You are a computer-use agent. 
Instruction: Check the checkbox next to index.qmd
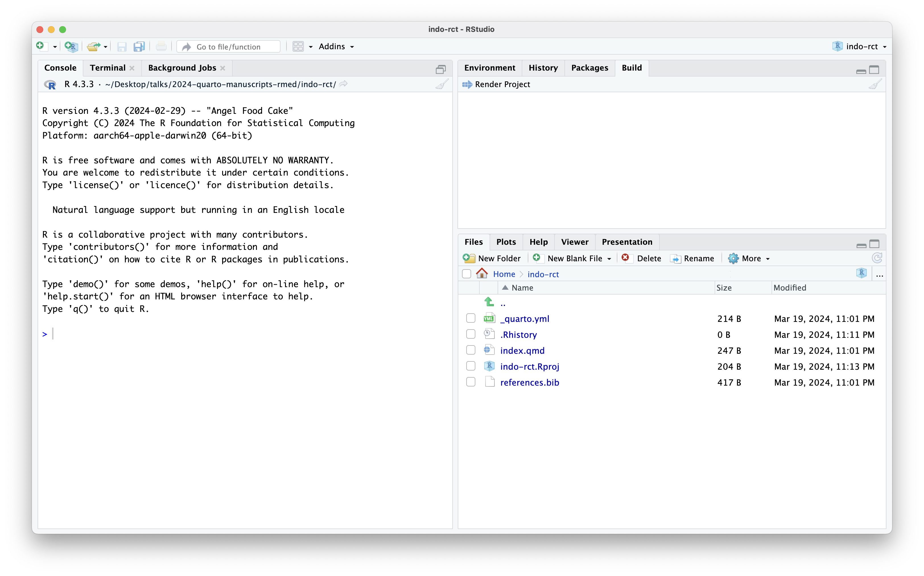(471, 350)
